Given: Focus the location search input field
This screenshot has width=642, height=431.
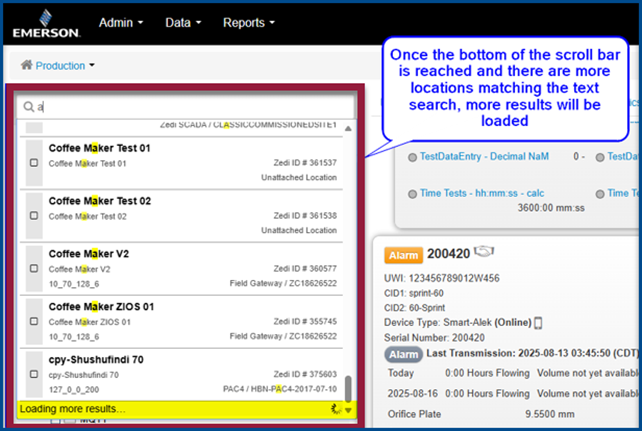Looking at the screenshot, I should tap(185, 107).
